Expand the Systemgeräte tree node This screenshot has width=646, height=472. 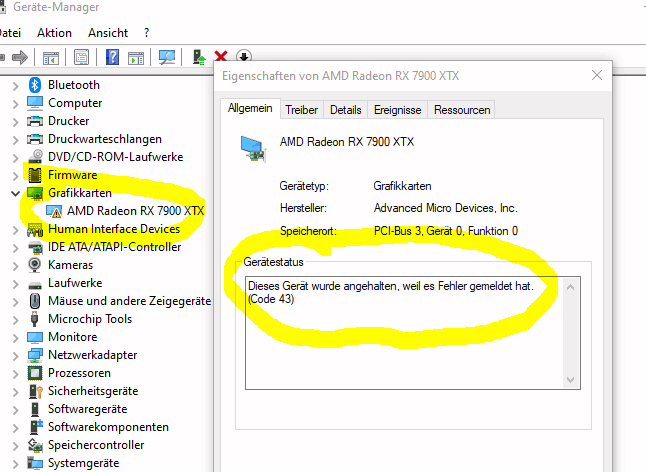point(15,464)
